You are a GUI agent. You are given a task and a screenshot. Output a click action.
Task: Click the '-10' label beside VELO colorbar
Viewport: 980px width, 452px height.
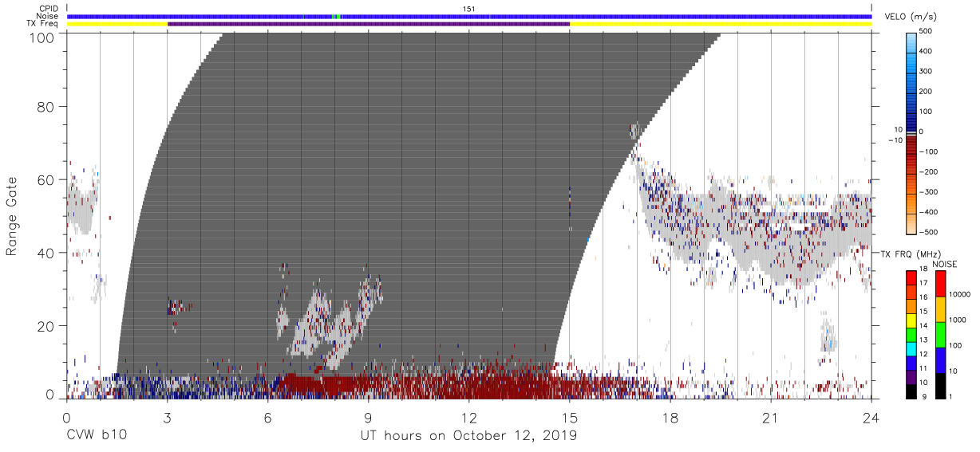pos(896,140)
